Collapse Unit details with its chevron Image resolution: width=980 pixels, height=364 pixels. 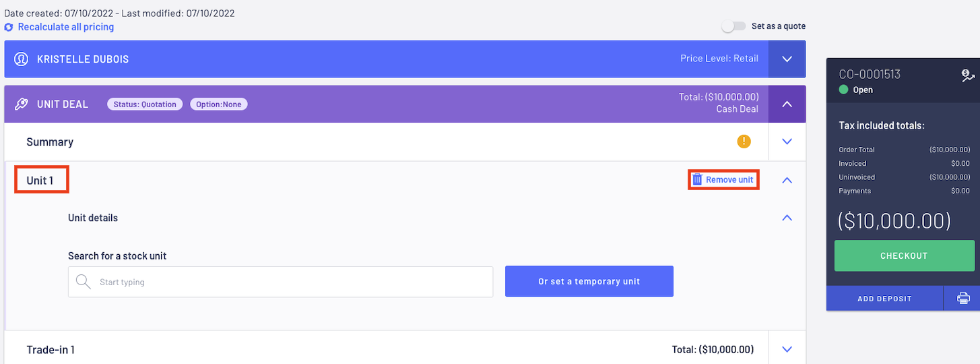(x=787, y=218)
